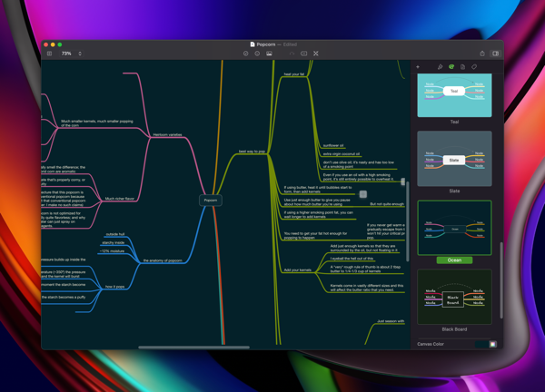Image resolution: width=545 pixels, height=392 pixels.
Task: Click the plus icon in the inspector
Action: (418, 66)
